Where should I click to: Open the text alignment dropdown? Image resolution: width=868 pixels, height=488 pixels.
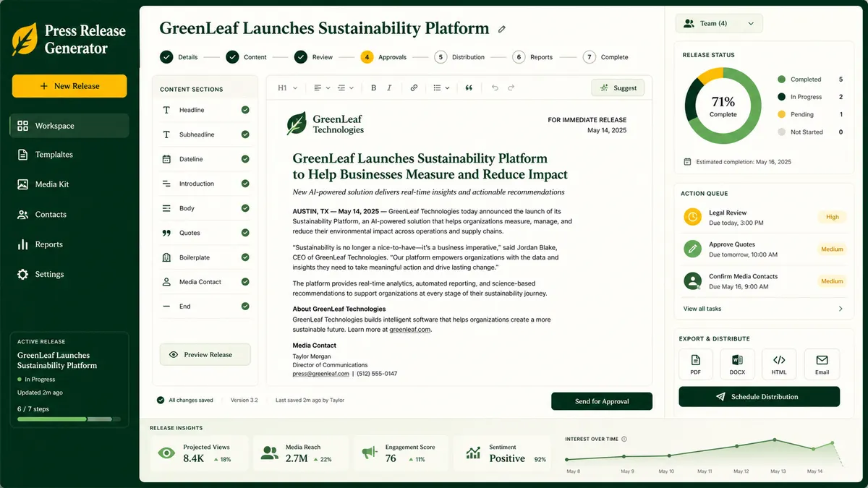(x=322, y=87)
